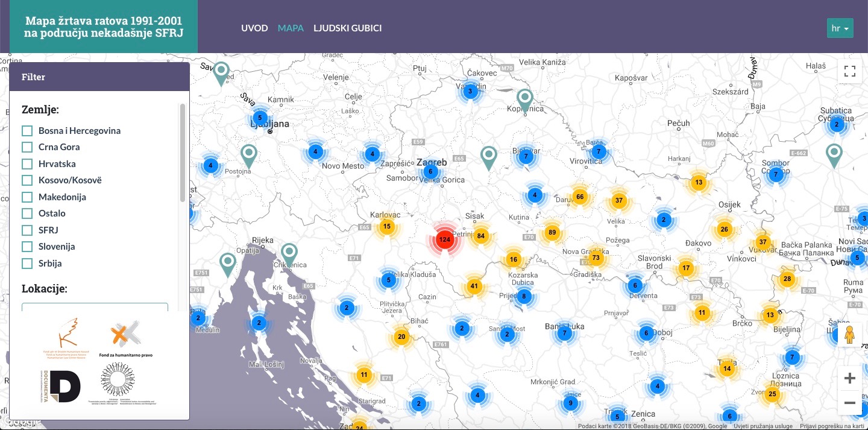Open the fullscreen map view icon

[849, 71]
